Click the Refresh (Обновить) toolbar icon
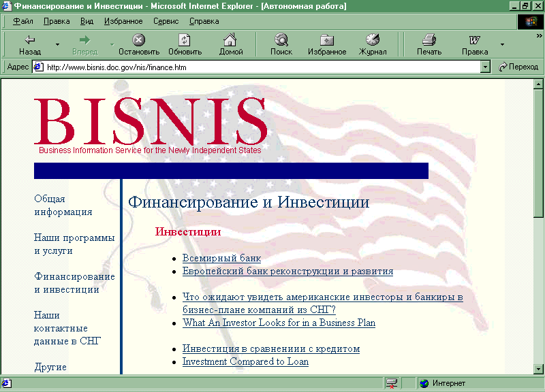Viewport: 545px width, 392px height. point(185,40)
